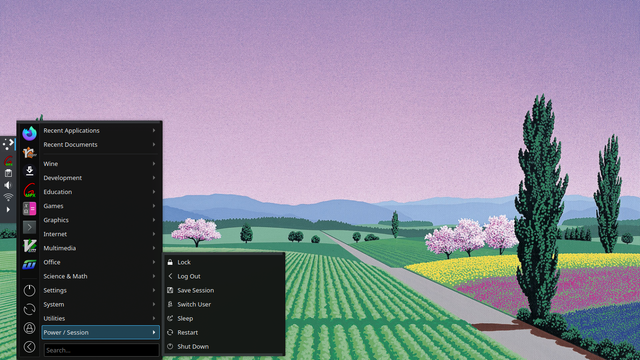This screenshot has width=640, height=360.
Task: Click the power icon beside Shut Down
Action: click(170, 347)
